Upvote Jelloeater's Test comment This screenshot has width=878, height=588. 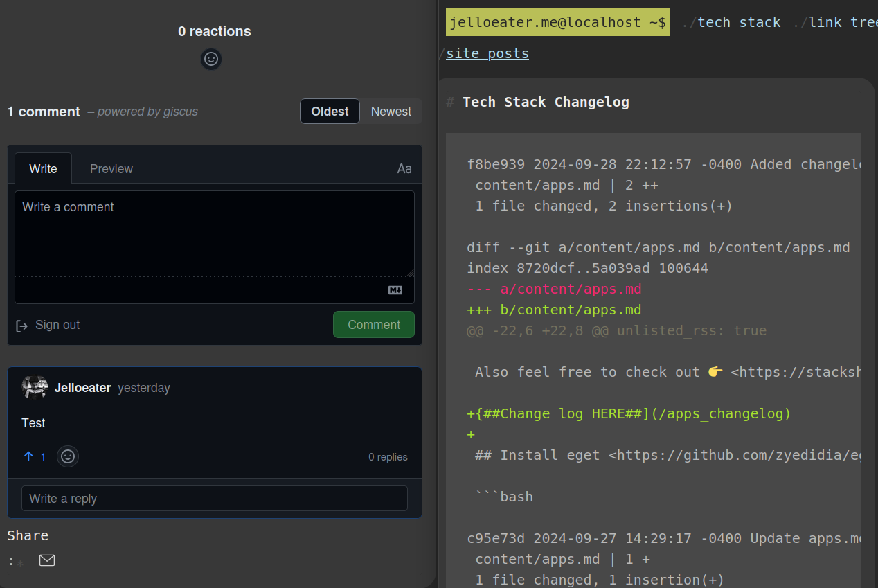[34, 456]
